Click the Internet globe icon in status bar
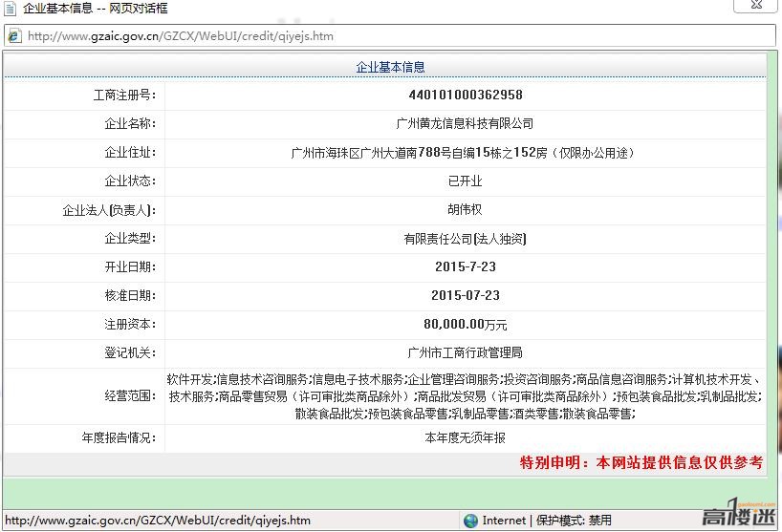782x532 pixels. tap(470, 521)
